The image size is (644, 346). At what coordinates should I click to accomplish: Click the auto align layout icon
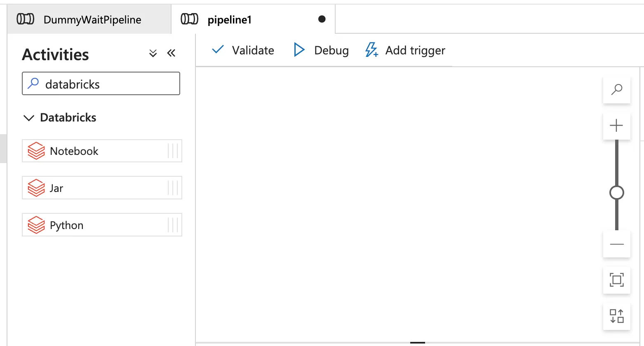pos(616,316)
